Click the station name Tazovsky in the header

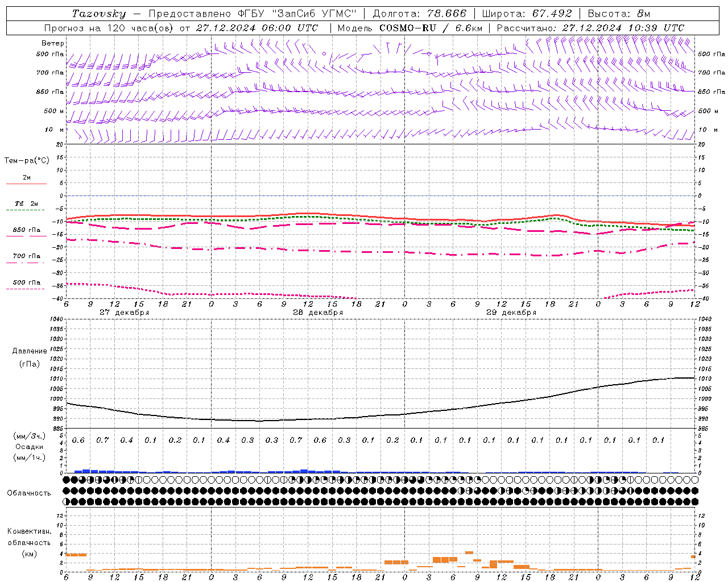99,14
